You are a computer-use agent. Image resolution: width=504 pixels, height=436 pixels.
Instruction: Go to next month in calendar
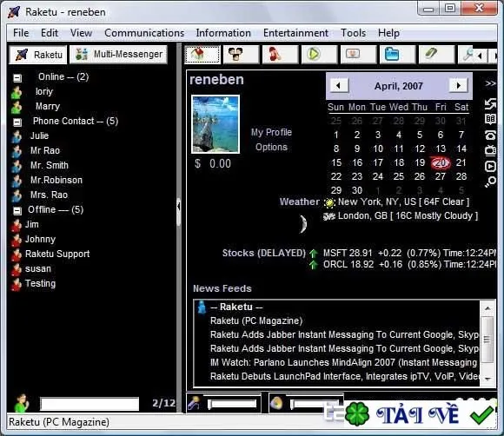pos(459,86)
